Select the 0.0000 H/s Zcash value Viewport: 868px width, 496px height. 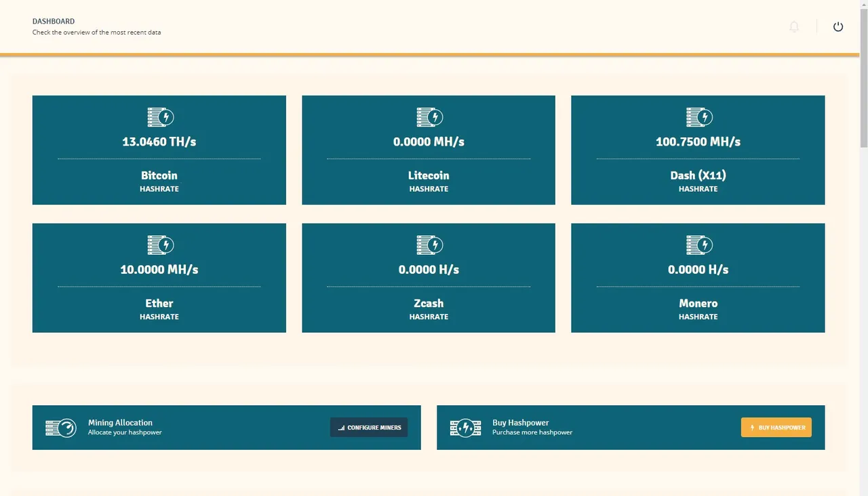(429, 269)
